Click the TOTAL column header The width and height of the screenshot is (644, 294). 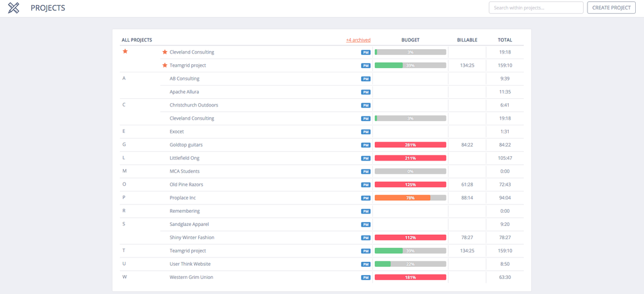point(505,40)
